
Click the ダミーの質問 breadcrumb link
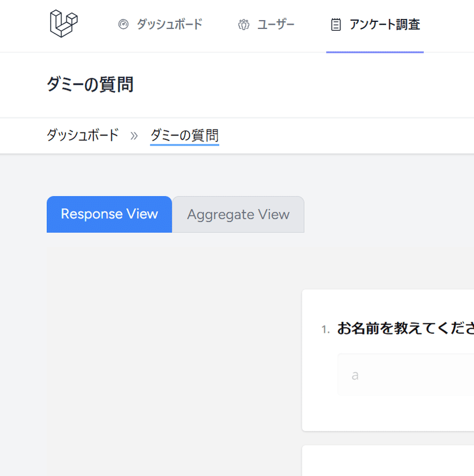pos(184,134)
